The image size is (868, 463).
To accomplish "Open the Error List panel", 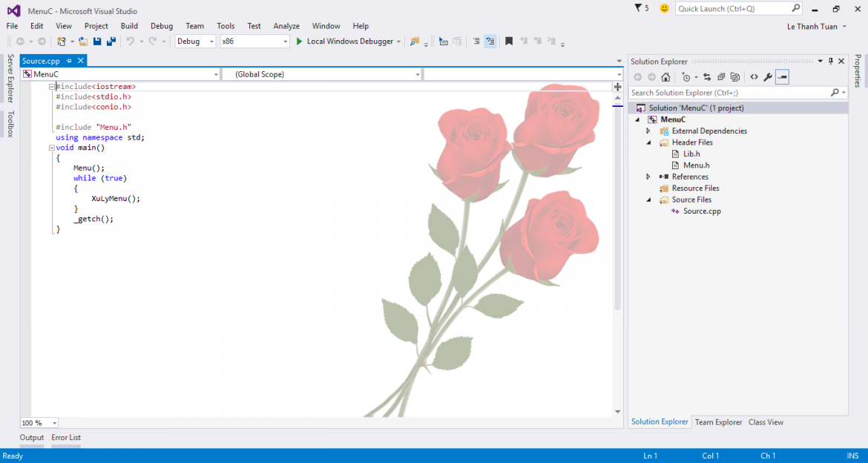I will click(x=66, y=438).
